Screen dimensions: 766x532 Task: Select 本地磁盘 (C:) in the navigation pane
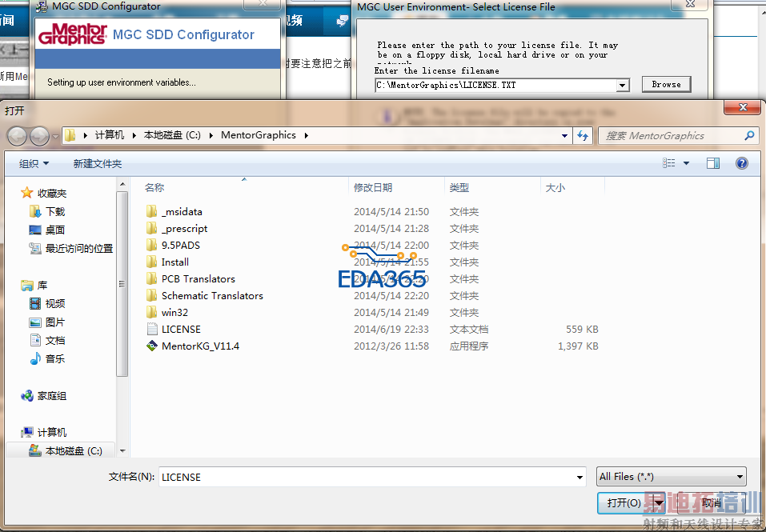(74, 451)
